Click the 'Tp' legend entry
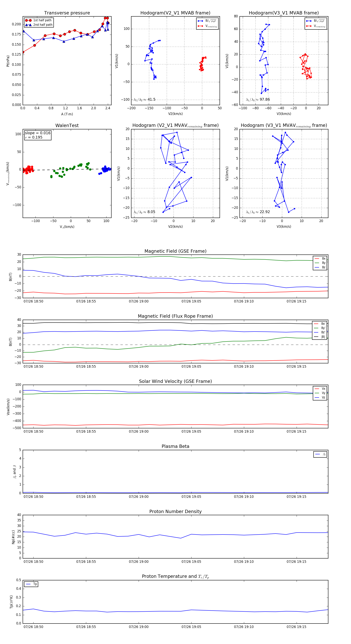This screenshot has width=351, height=644. (31, 584)
